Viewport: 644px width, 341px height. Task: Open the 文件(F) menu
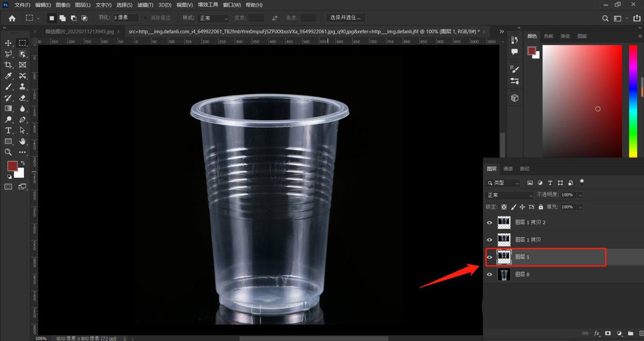[x=23, y=5]
